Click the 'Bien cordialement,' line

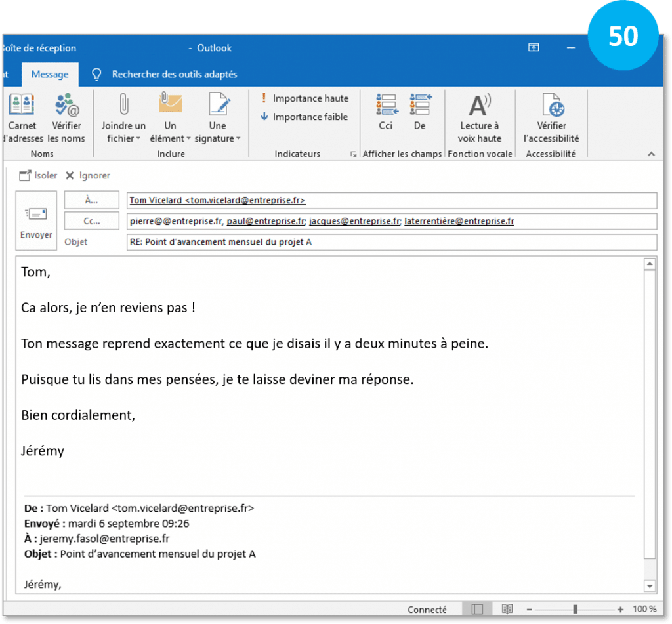78,415
